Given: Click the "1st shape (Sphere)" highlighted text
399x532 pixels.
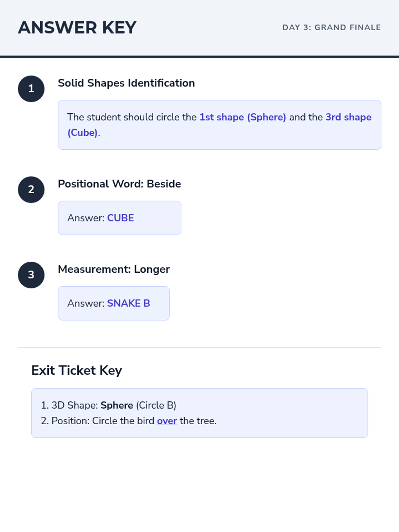Looking at the screenshot, I should (243, 117).
